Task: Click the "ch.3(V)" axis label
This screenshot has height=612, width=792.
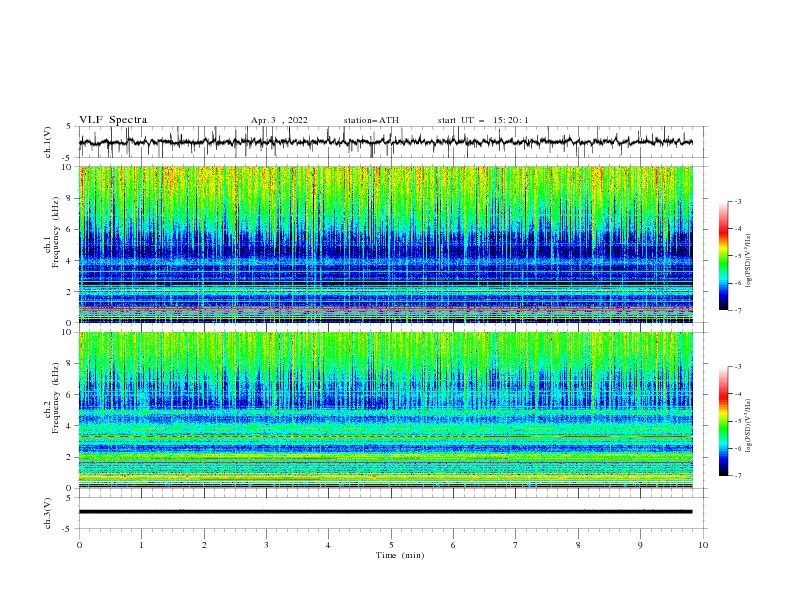Action: point(48,513)
